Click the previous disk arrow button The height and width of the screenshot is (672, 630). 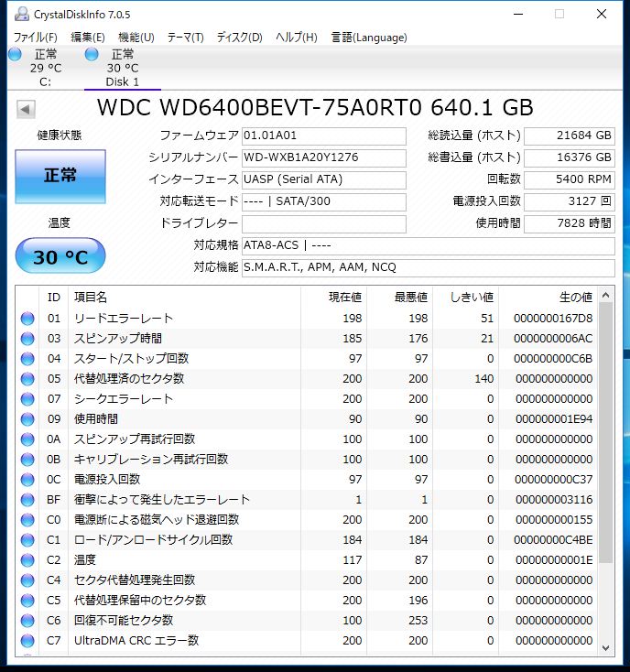pyautogui.click(x=26, y=109)
